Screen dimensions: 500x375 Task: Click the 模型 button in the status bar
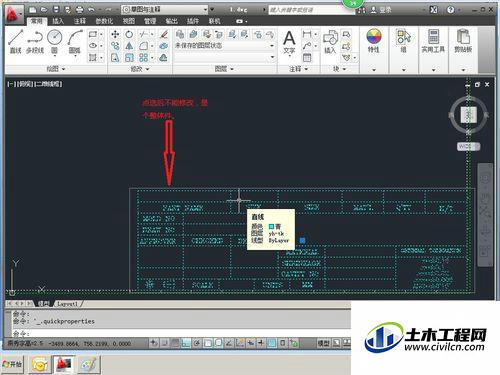323,343
